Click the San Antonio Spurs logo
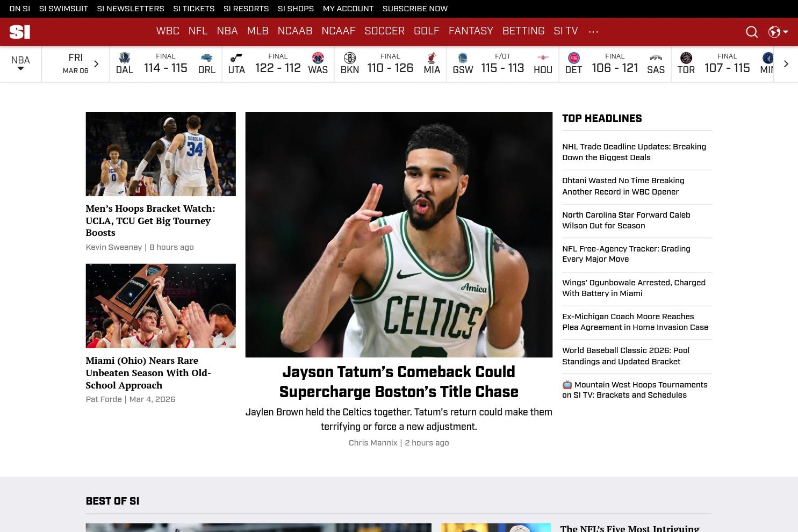Screen dimensions: 798x532 click(656, 57)
